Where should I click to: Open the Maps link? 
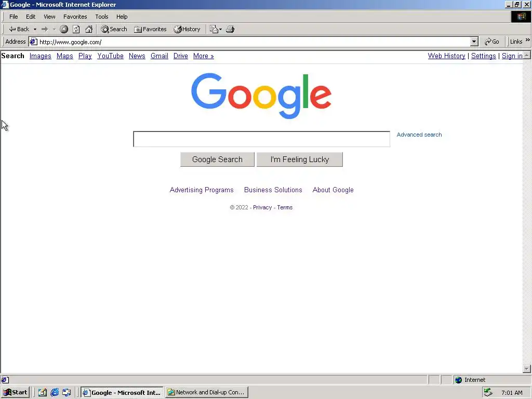(65, 56)
